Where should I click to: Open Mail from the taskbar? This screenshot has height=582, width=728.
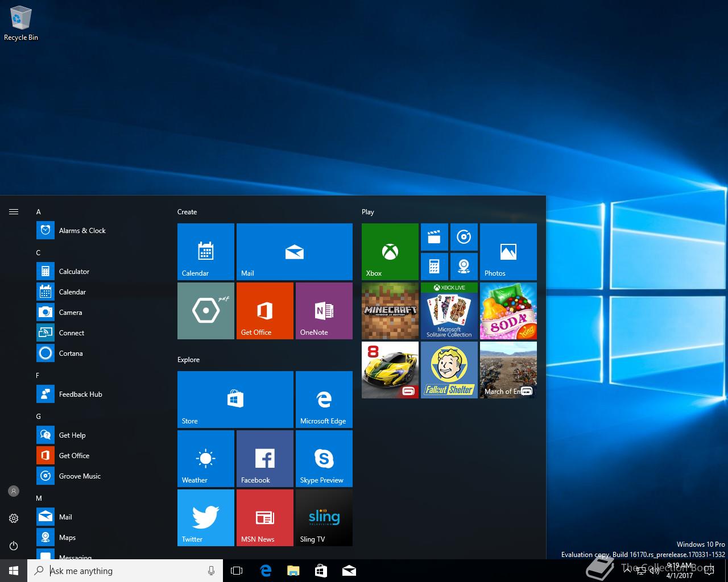pyautogui.click(x=349, y=571)
